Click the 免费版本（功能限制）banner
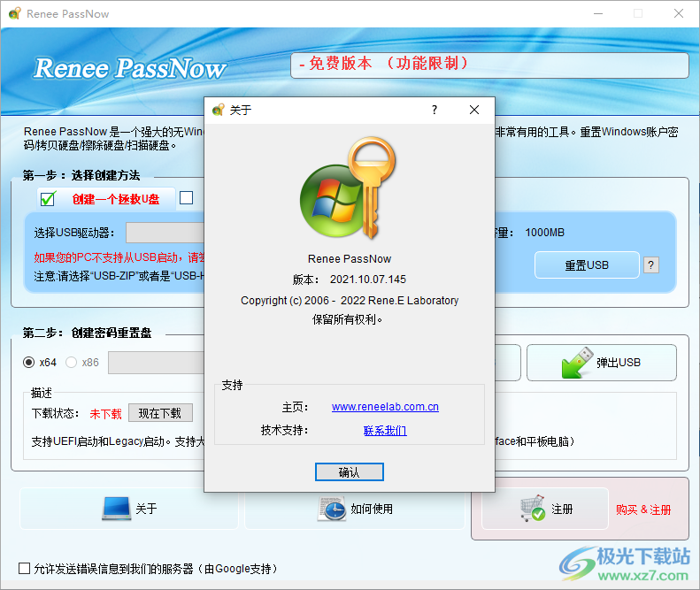 pyautogui.click(x=489, y=65)
